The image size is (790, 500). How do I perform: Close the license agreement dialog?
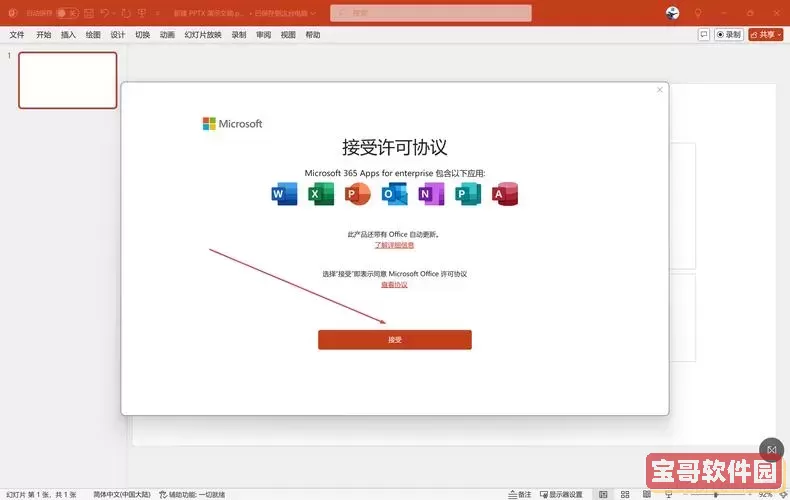660,90
